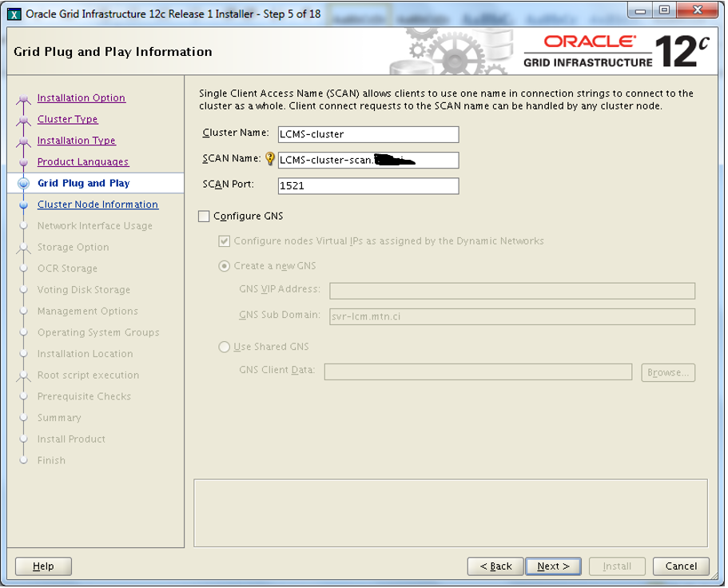Jump to Cluster Node Information step

[x=97, y=205]
